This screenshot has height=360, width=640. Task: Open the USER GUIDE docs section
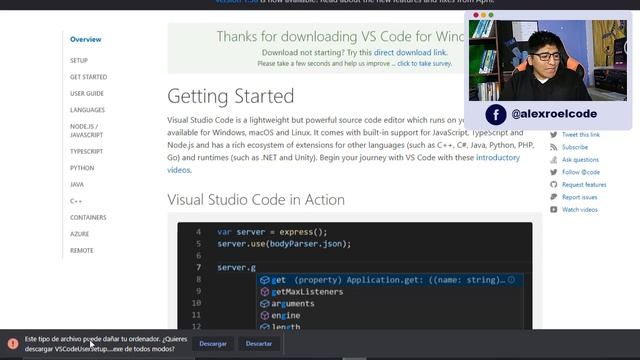tap(87, 93)
